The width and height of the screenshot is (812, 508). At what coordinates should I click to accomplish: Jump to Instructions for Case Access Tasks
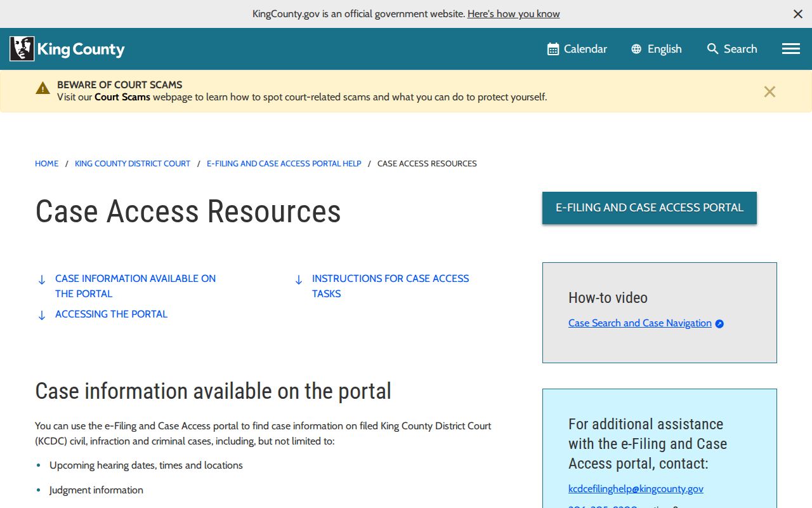point(391,286)
